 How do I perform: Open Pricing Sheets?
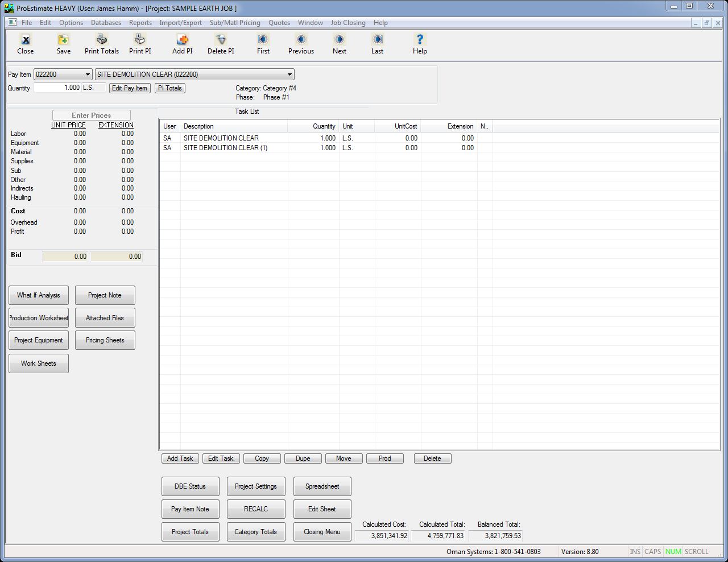pyautogui.click(x=105, y=340)
